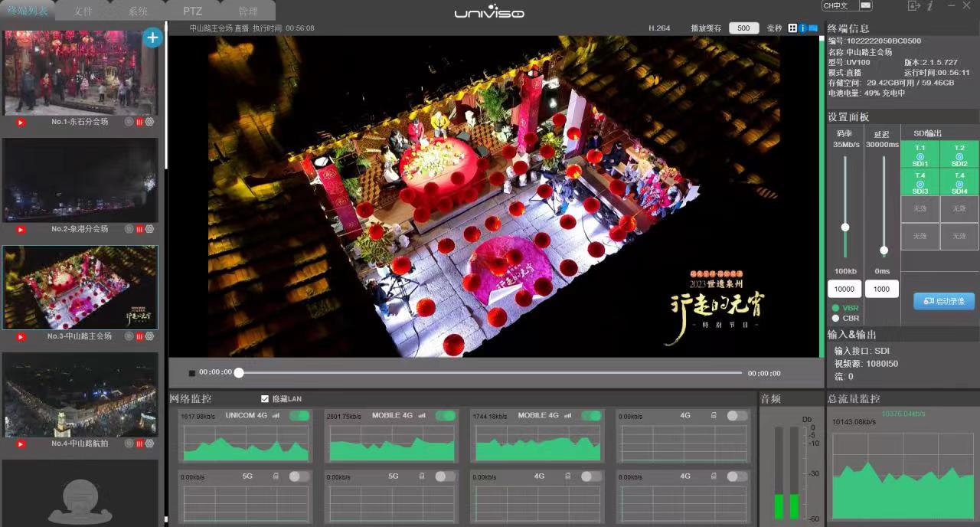Screen dimensions: 980x527
Task: Click the bitrate input field showing 10000
Action: tap(844, 290)
